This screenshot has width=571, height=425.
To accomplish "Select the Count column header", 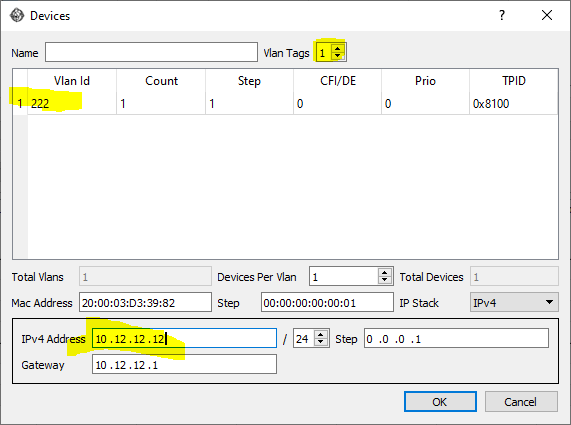I will (161, 81).
